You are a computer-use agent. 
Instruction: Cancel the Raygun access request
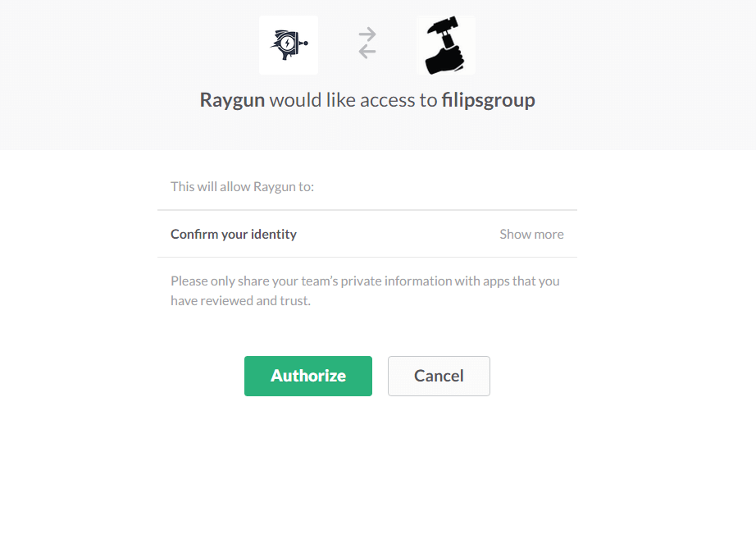click(x=439, y=376)
